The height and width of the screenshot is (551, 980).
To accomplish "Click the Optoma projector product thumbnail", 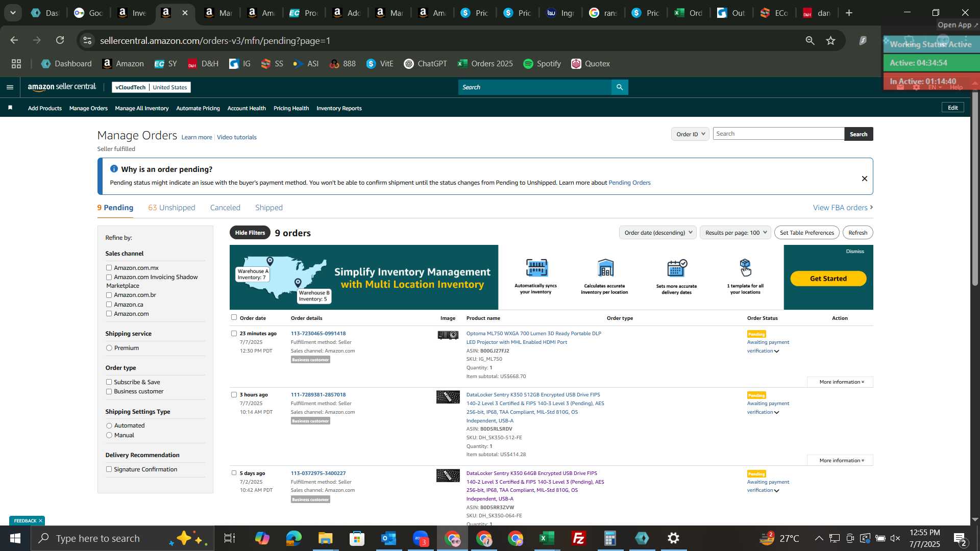I will coord(448,335).
